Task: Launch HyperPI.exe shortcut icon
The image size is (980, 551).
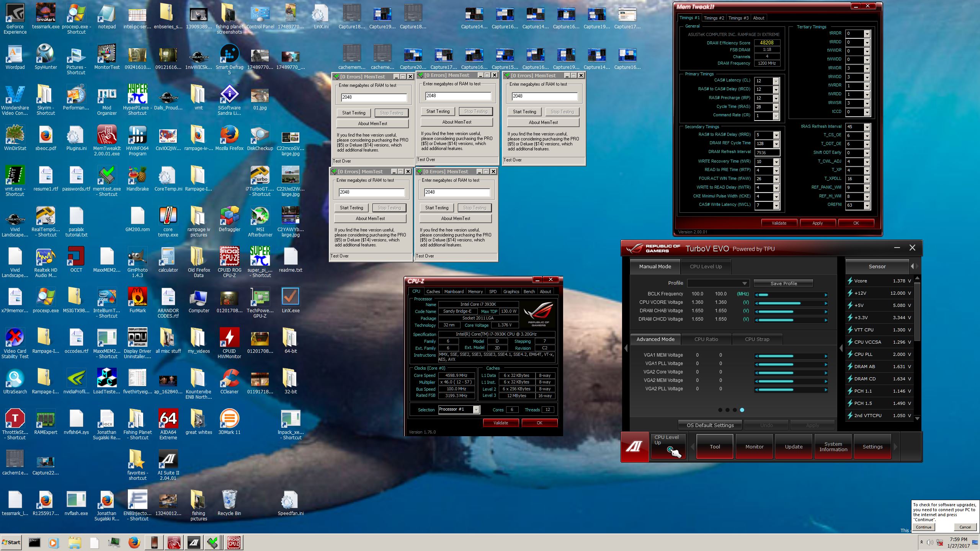Action: 137,100
